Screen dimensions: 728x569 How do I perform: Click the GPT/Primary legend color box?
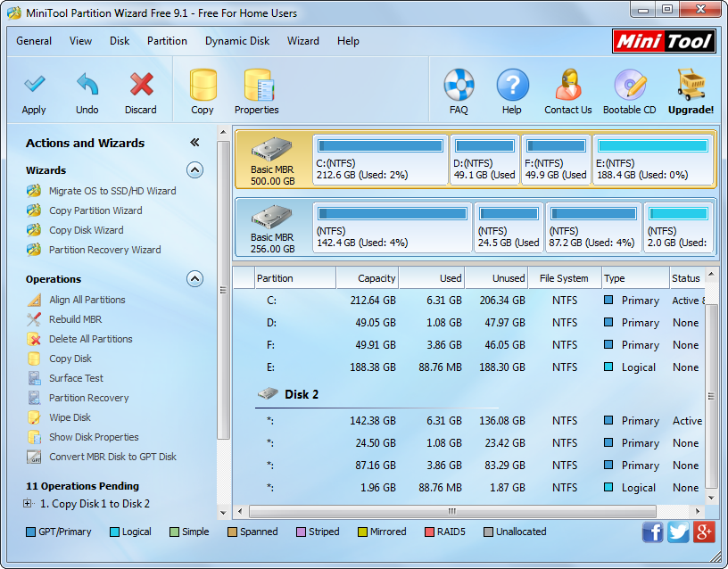click(30, 532)
